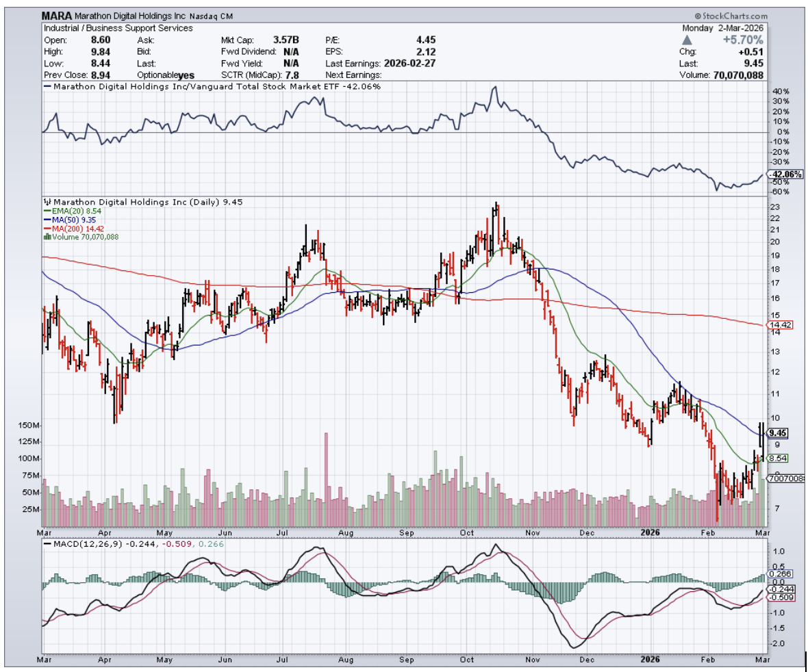Click the candlestick icon in the price legend
The image size is (808, 672).
pyautogui.click(x=47, y=202)
